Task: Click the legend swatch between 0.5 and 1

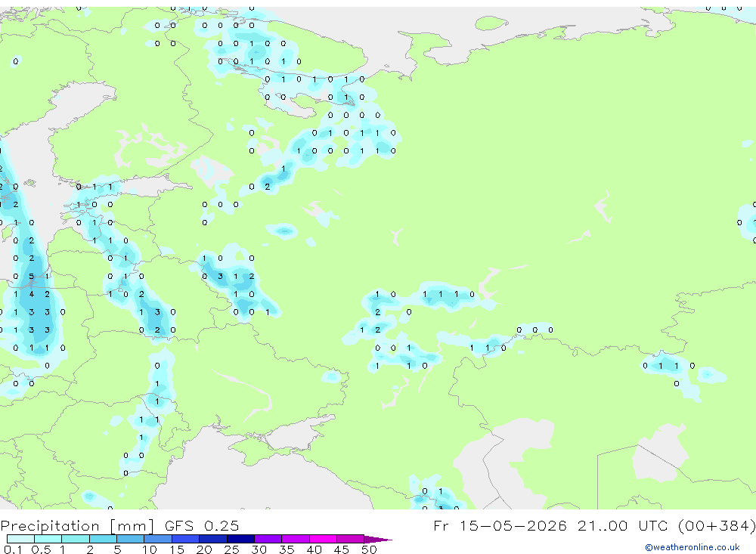Action: pos(48,539)
